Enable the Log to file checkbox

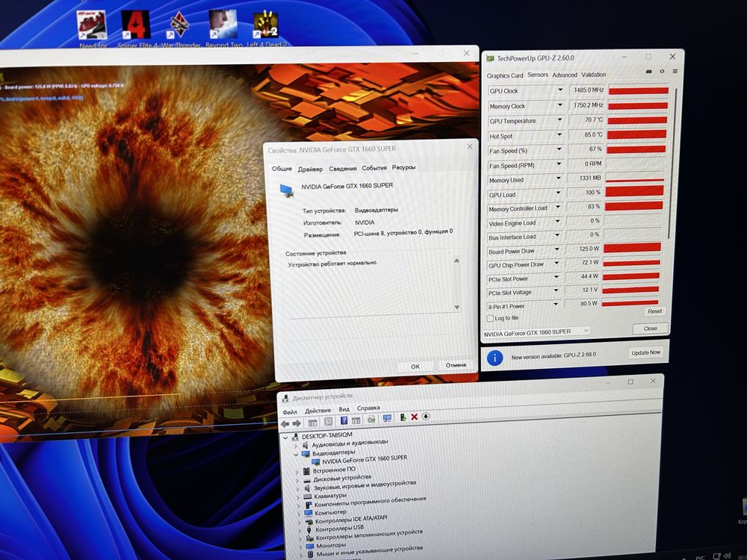pos(490,318)
